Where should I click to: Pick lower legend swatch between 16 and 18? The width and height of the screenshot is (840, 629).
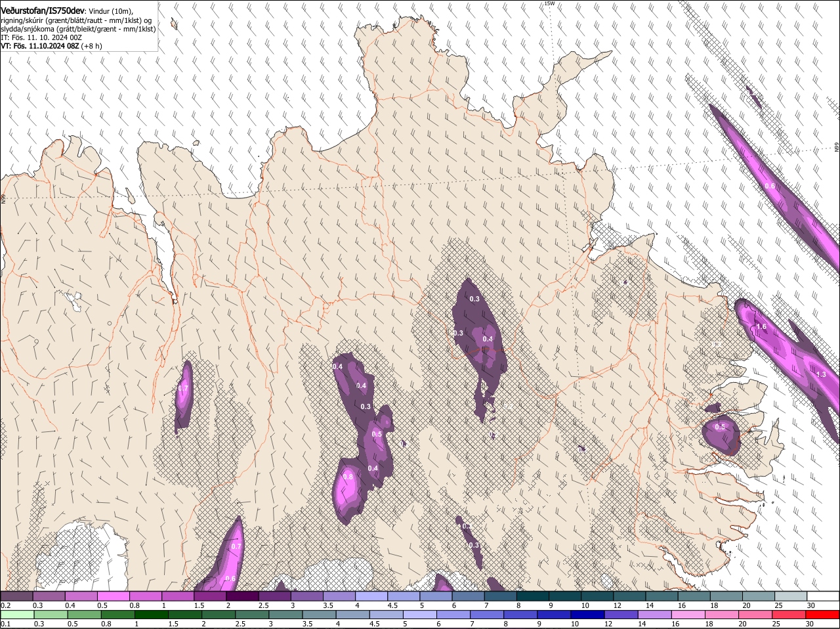[x=689, y=615]
